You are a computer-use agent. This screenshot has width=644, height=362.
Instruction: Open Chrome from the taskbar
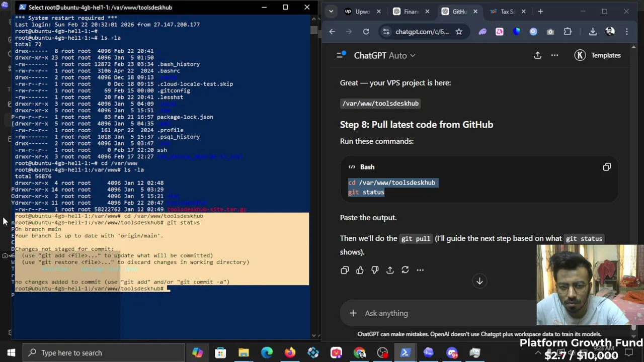(359, 352)
